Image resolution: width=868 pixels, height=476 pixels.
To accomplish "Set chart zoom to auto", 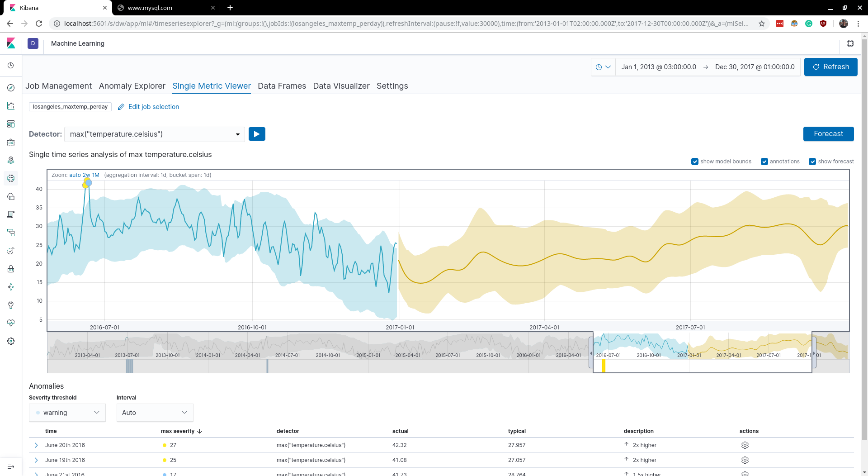I will coord(75,175).
